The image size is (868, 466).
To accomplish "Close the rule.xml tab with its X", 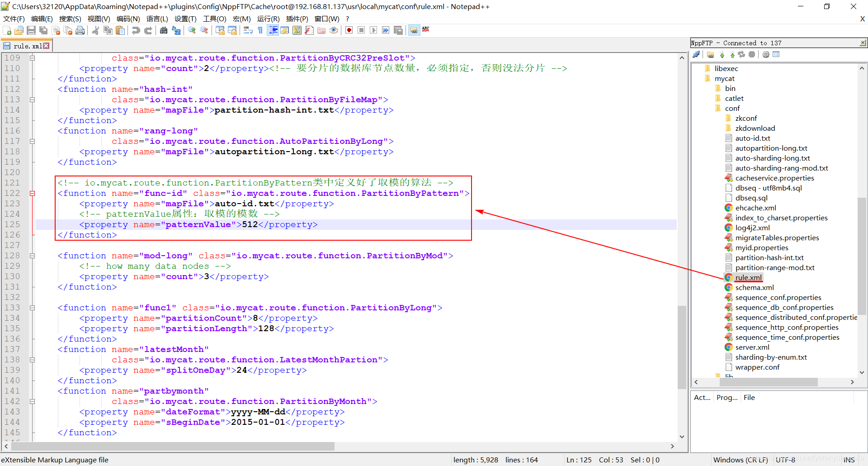I will pos(46,46).
